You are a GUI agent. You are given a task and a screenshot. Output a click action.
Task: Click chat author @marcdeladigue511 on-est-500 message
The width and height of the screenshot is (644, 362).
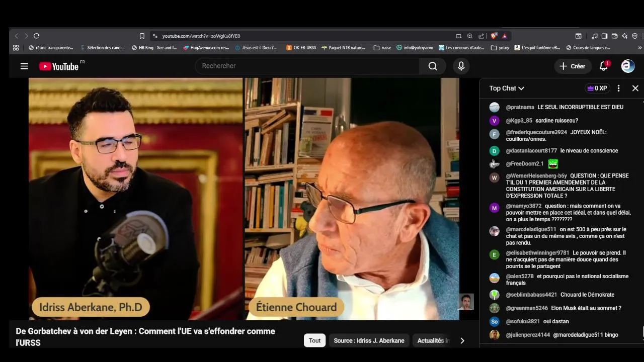tap(531, 230)
